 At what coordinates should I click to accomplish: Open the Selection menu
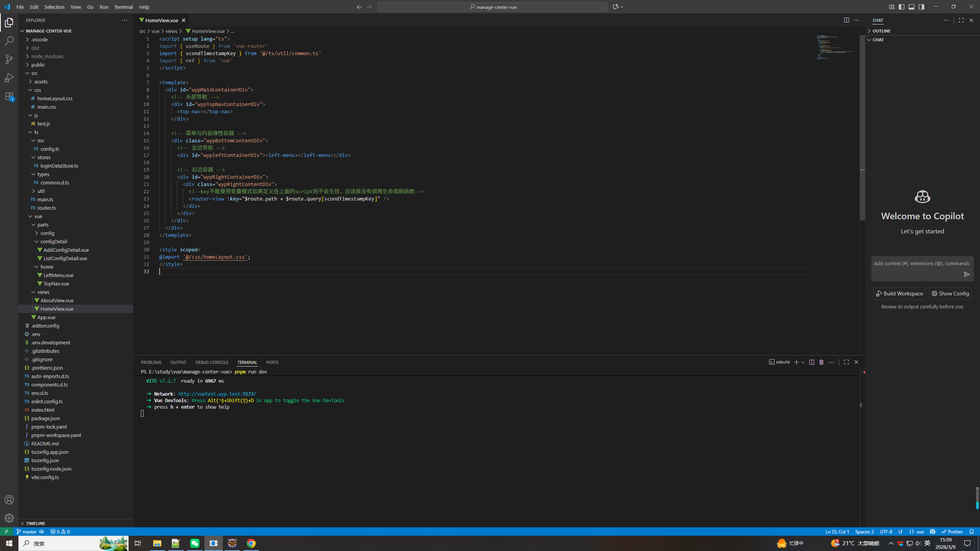[x=54, y=7]
